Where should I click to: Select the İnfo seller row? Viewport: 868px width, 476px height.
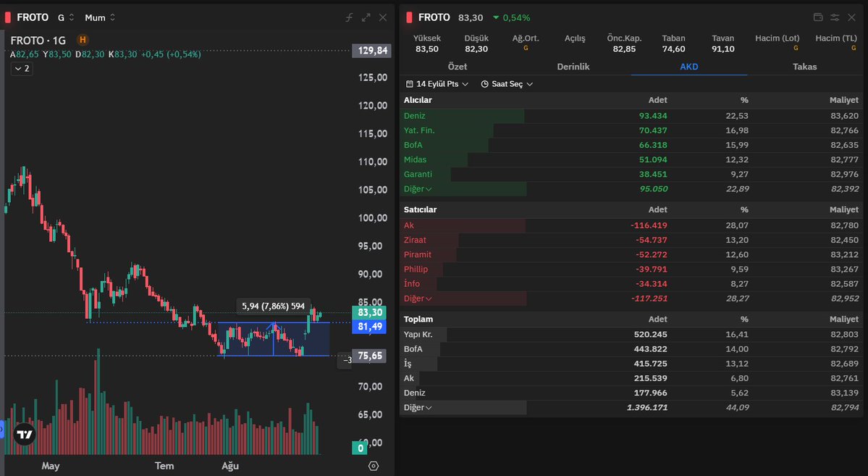[631, 284]
